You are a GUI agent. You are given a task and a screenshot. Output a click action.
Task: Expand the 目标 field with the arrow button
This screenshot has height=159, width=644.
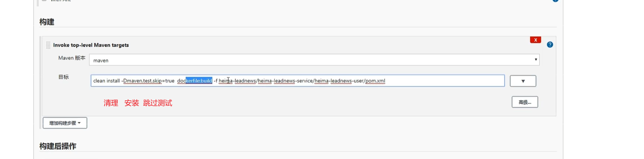pos(522,81)
